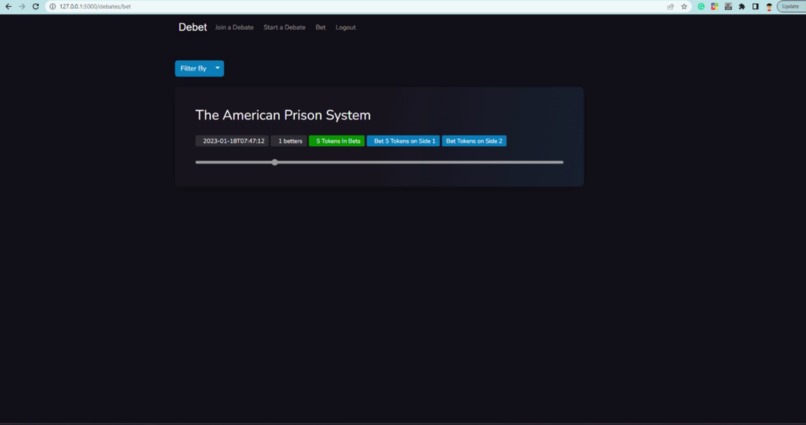The height and width of the screenshot is (425, 806).
Task: Open the Join a Debate page
Action: (234, 27)
